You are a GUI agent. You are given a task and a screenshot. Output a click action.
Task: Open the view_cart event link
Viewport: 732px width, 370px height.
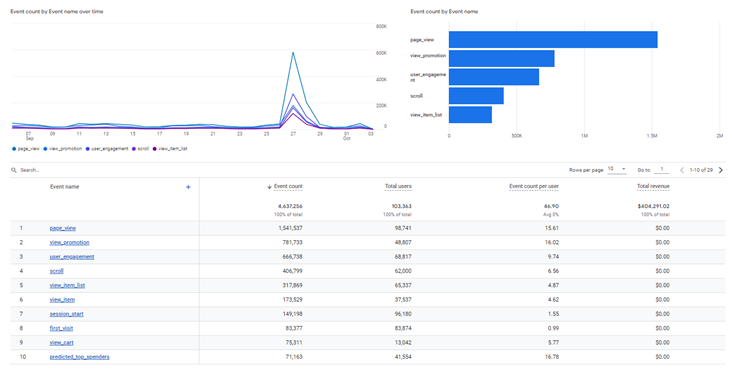click(62, 343)
